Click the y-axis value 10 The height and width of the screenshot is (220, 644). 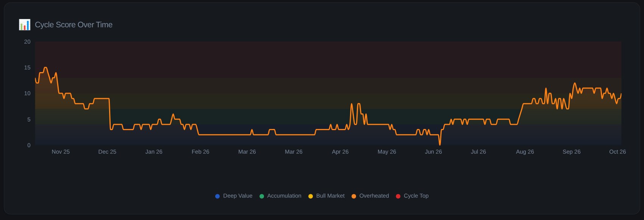point(27,93)
